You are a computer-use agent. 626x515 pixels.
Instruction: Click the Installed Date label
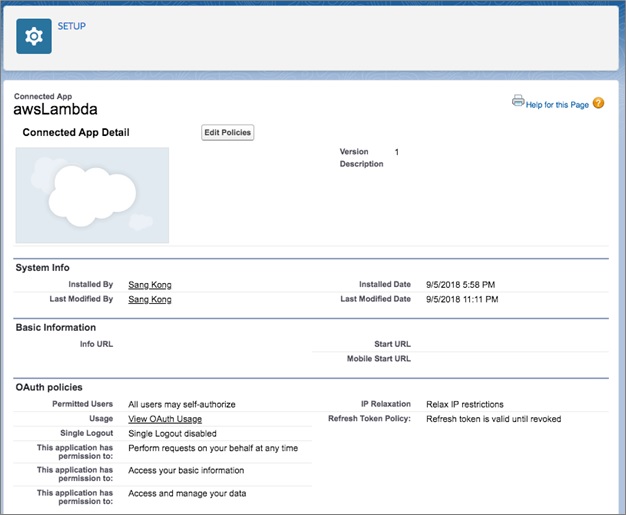(x=385, y=284)
